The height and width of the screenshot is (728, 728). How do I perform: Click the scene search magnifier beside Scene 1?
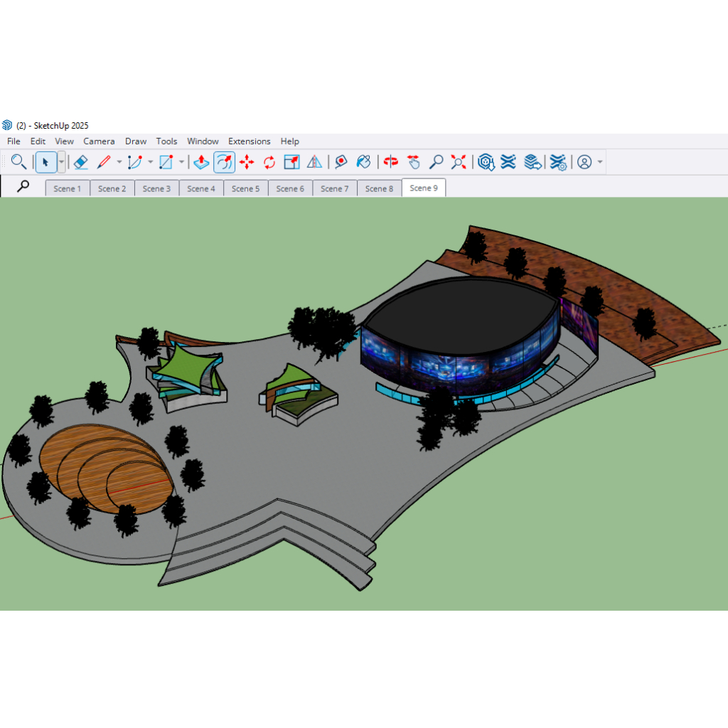(23, 187)
